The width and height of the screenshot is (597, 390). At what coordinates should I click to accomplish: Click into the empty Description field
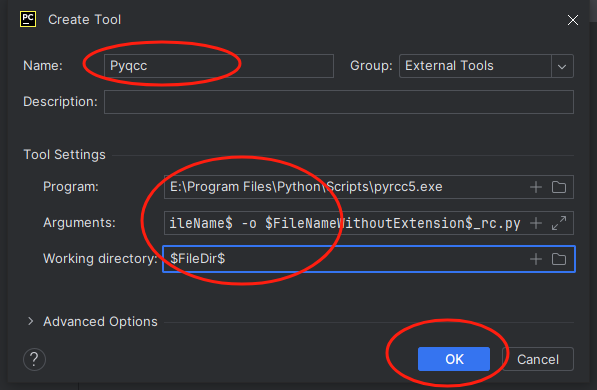339,102
